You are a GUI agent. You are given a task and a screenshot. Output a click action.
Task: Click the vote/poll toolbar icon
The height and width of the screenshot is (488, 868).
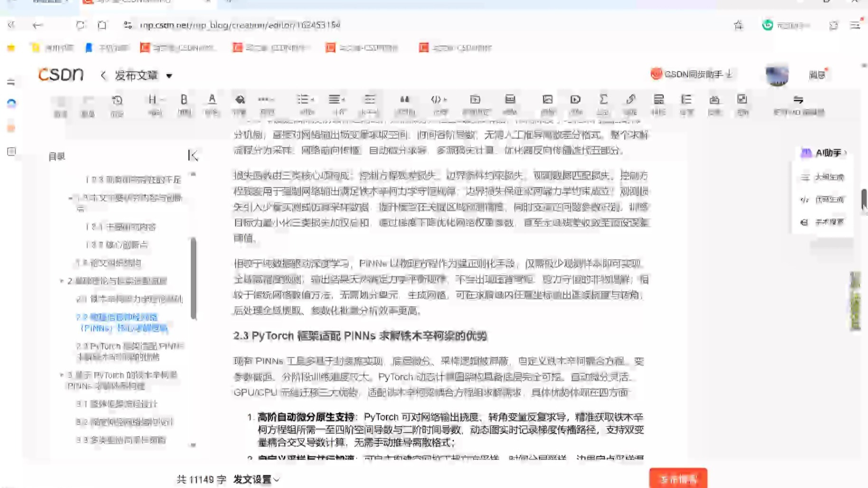(715, 105)
